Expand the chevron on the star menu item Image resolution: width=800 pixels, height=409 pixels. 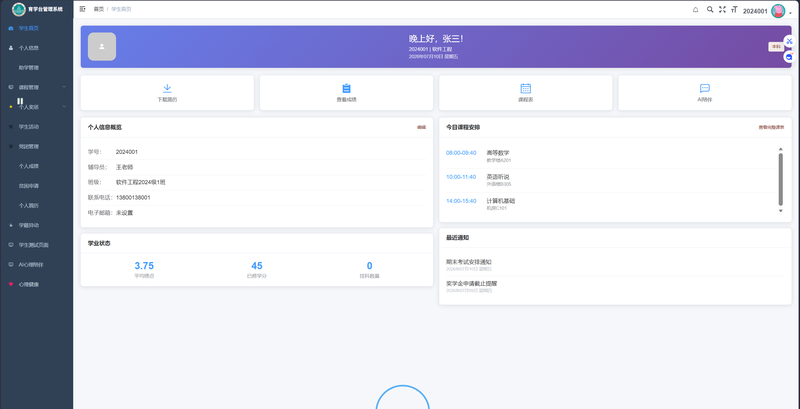point(64,107)
